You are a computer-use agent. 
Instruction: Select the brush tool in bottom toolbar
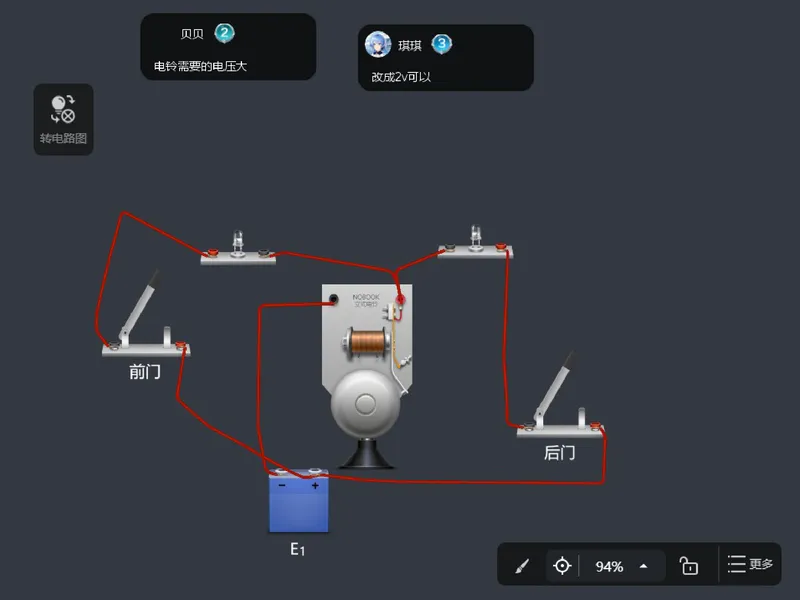coord(522,566)
